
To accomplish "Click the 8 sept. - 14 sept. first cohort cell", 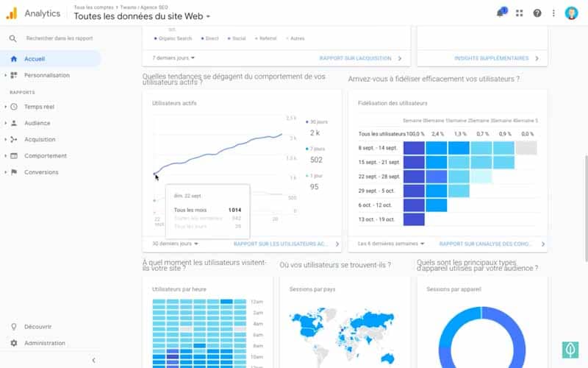I will 414,148.
